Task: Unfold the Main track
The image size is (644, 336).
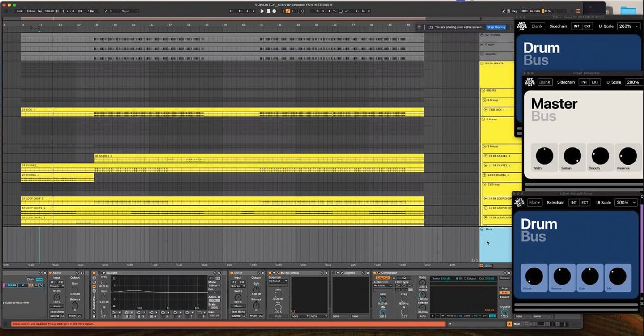Action: point(482,229)
